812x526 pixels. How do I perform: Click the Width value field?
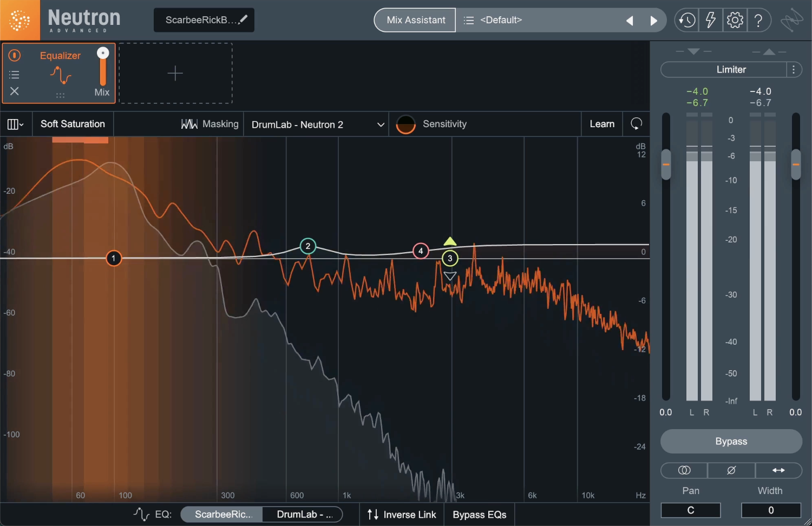771,510
